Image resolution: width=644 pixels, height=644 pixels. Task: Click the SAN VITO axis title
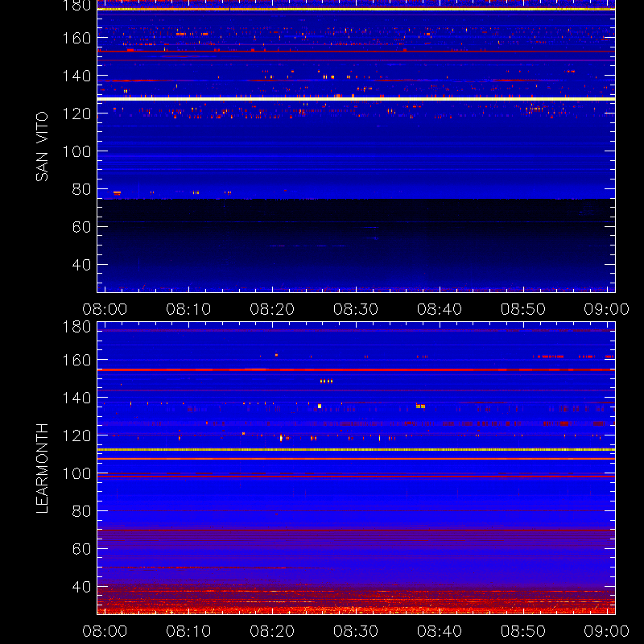[x=42, y=147]
